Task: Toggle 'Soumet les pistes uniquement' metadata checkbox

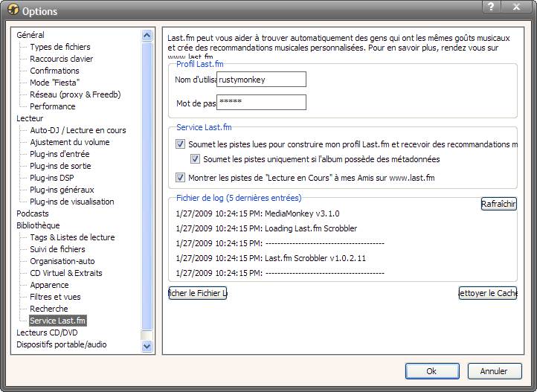Action: pyautogui.click(x=196, y=159)
